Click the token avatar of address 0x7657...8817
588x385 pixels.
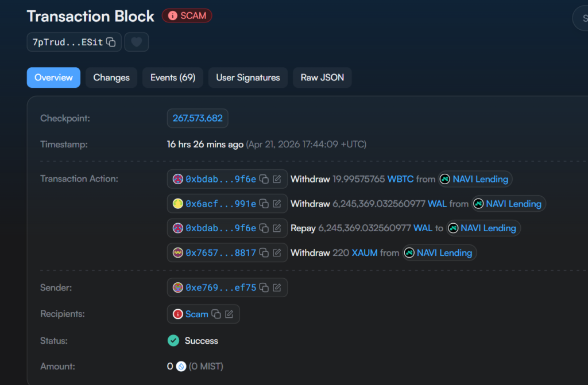pyautogui.click(x=177, y=252)
